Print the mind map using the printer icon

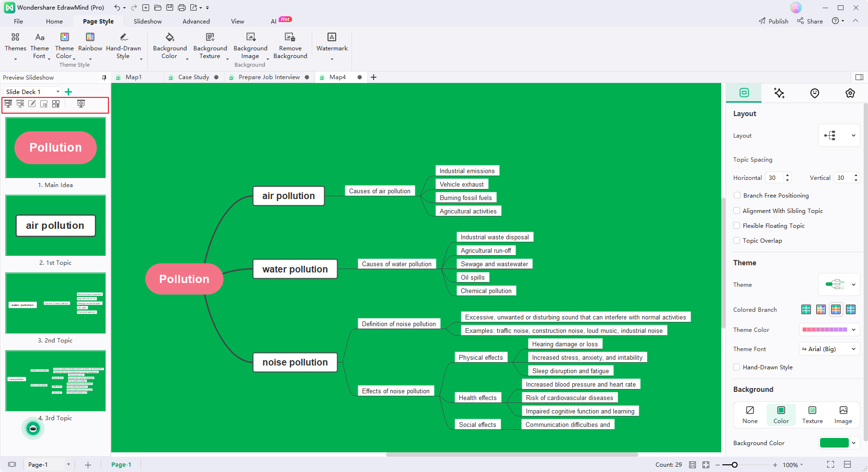(x=182, y=8)
